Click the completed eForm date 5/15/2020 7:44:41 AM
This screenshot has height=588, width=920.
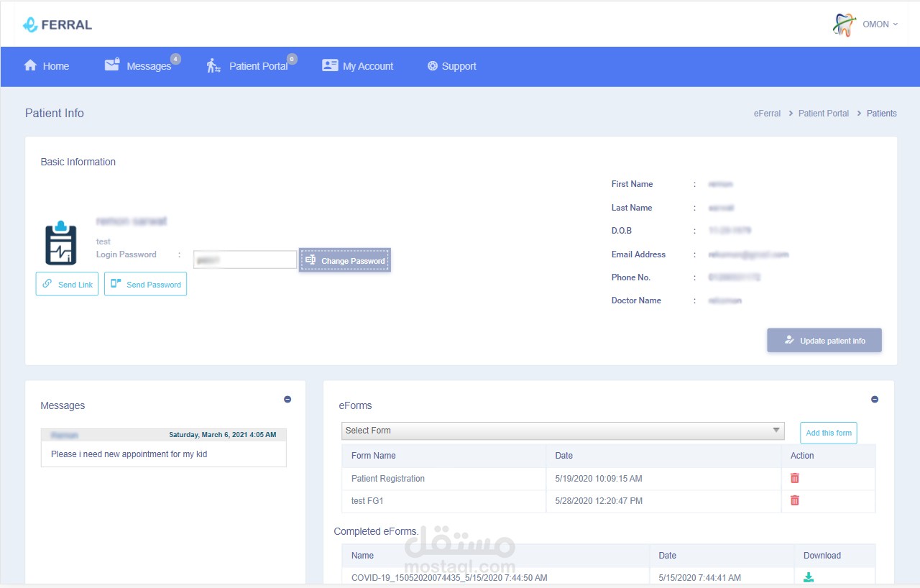(x=699, y=578)
